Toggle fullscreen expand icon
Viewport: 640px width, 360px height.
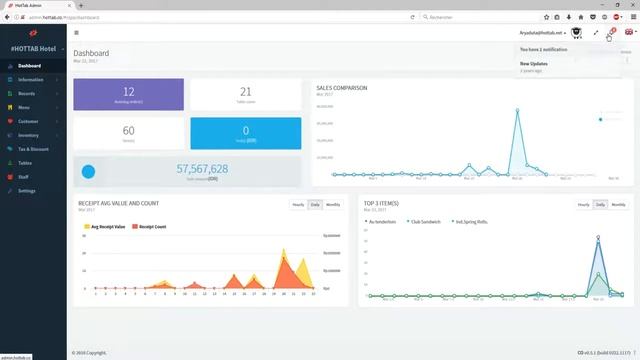pos(596,33)
